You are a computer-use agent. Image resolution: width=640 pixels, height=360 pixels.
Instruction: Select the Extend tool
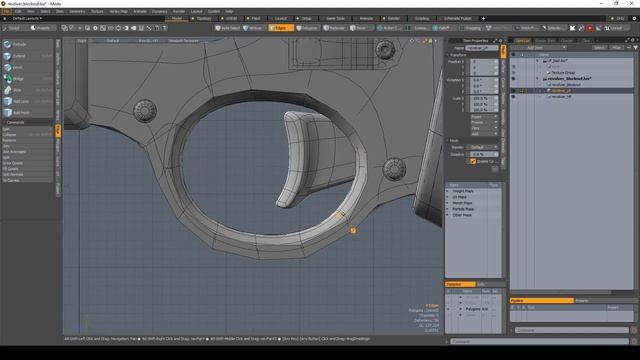27,56
